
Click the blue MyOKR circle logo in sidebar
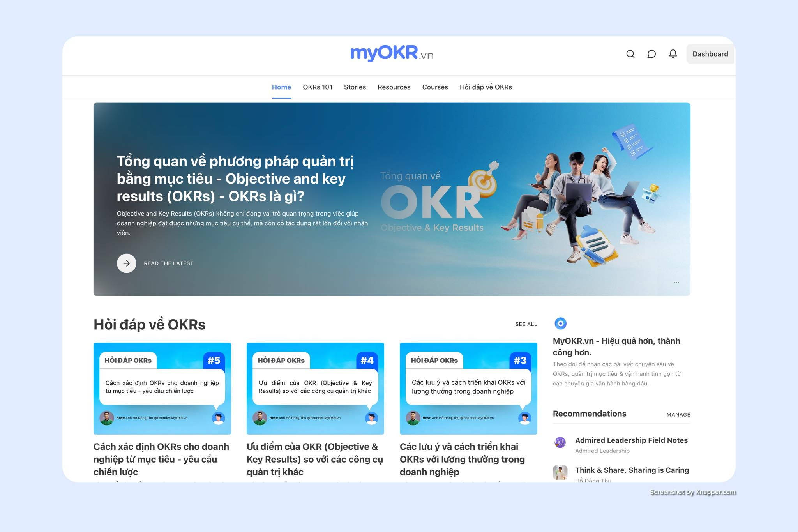click(560, 323)
